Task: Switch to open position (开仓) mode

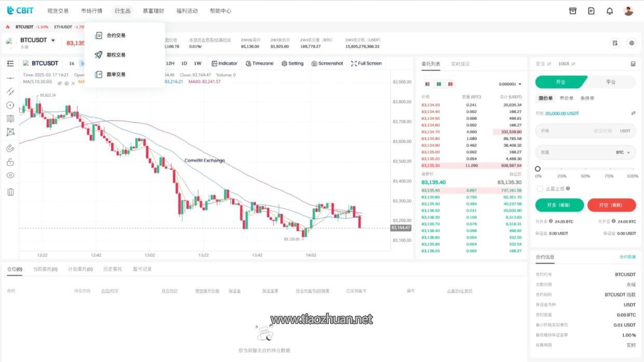Action: [560, 82]
